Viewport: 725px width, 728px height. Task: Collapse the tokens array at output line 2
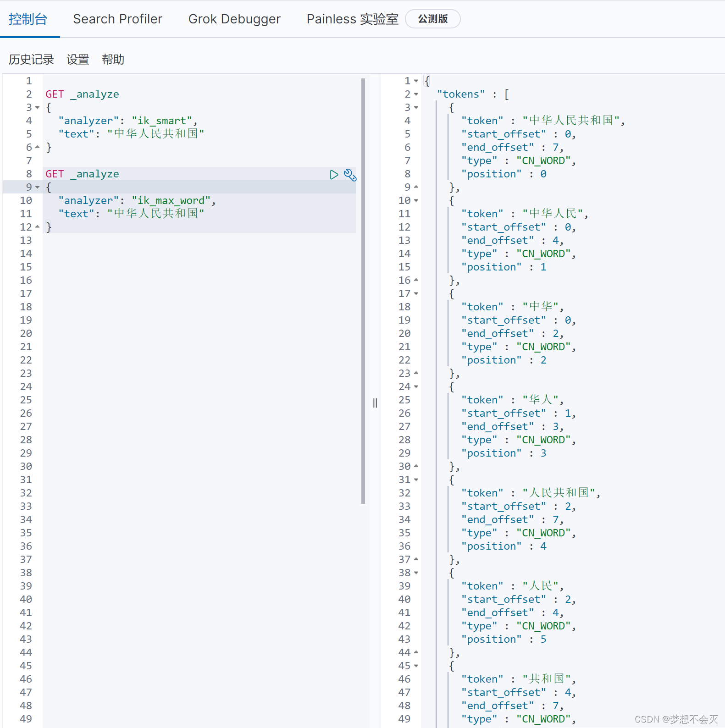(416, 94)
